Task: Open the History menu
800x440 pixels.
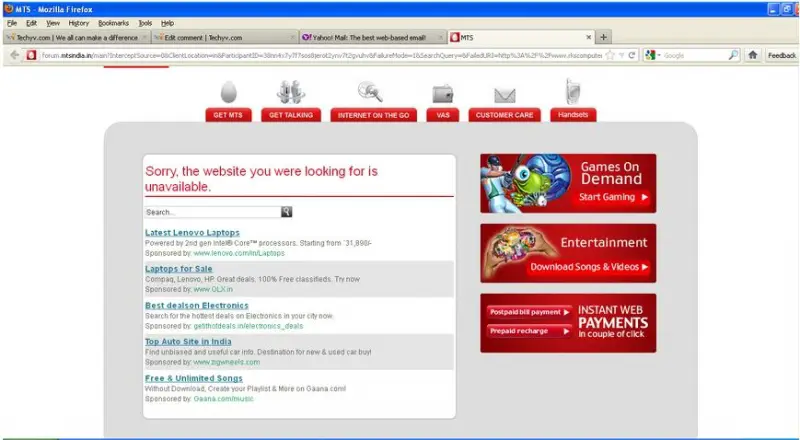Action: (79, 23)
